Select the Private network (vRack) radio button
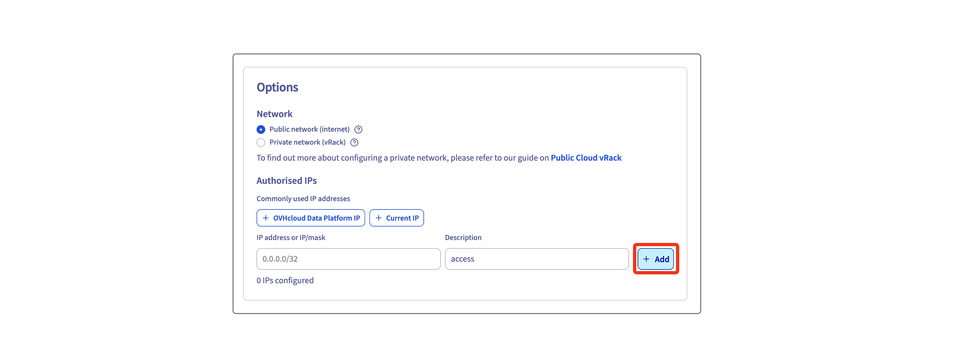980x356 pixels. [x=261, y=142]
